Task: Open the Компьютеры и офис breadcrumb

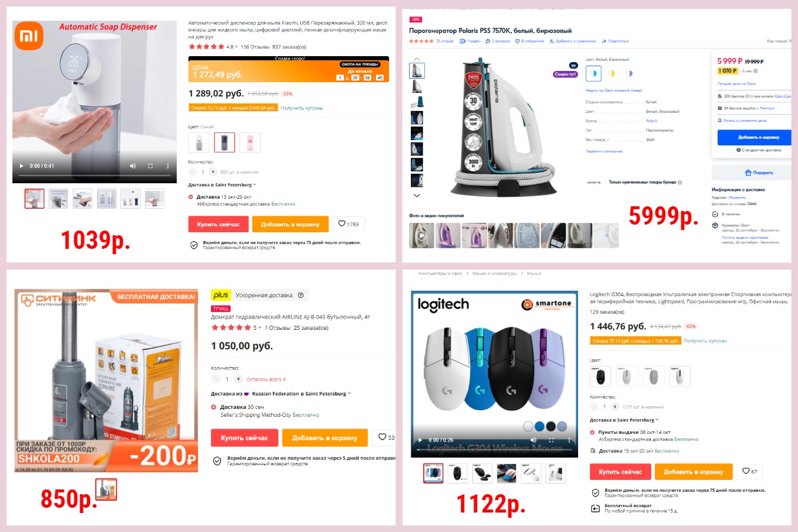Action: [440, 274]
